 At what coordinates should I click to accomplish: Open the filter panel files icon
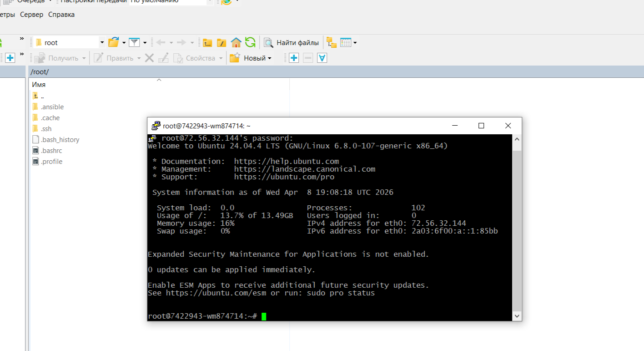click(x=134, y=42)
